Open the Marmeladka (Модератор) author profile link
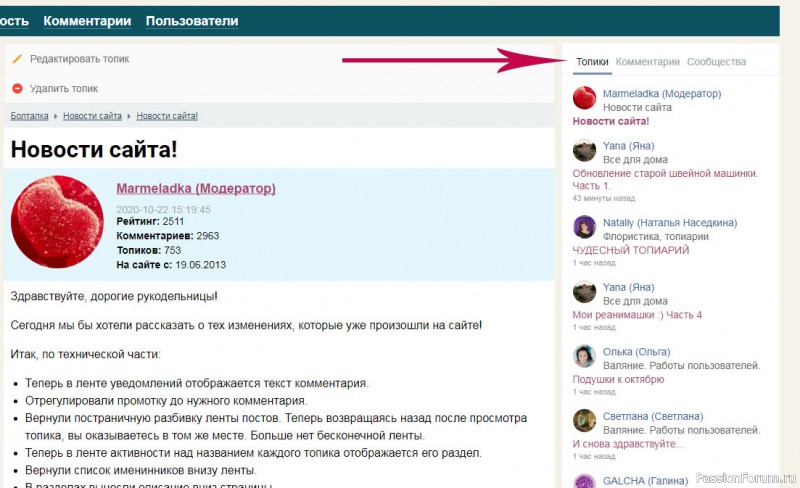 (x=196, y=188)
